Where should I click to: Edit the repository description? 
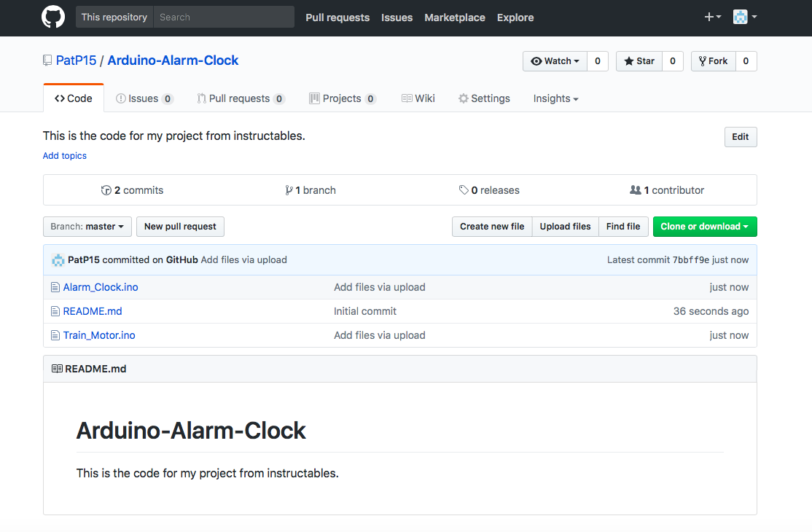(x=741, y=137)
